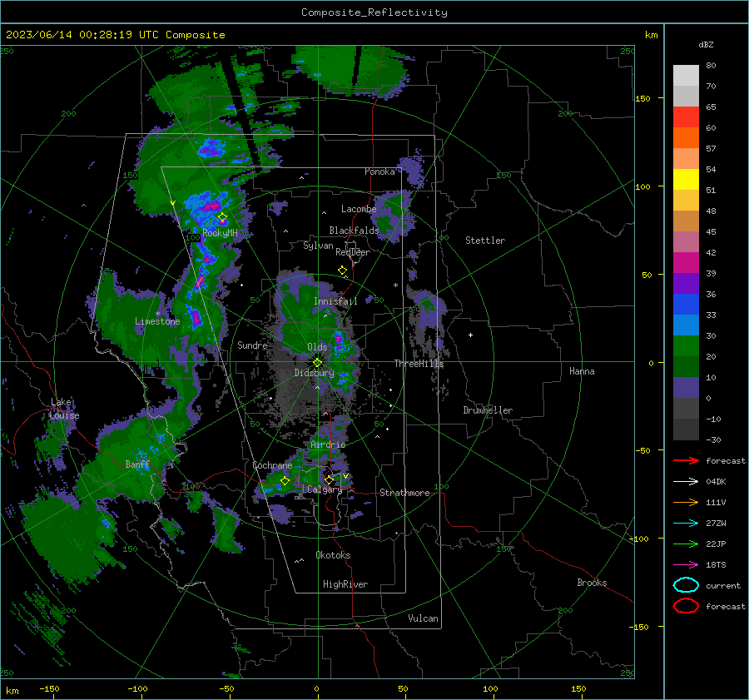Click the dBZ legend heading
Viewport: 749px width, 700px height.
click(x=706, y=45)
